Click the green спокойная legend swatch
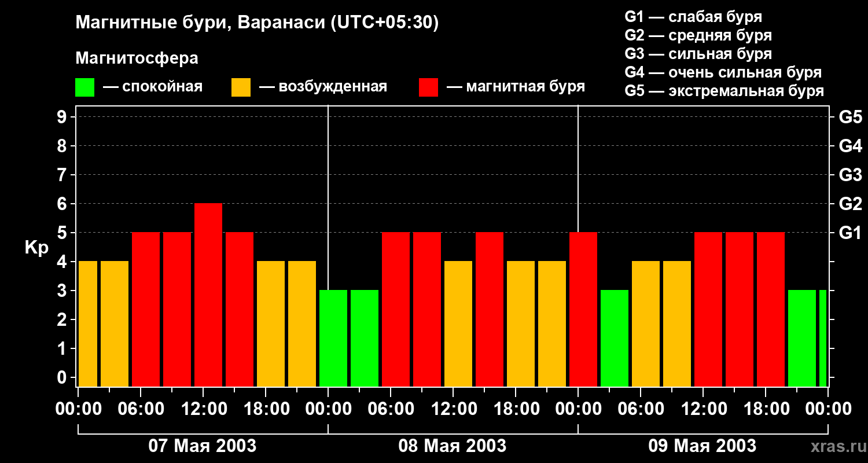 pyautogui.click(x=84, y=87)
